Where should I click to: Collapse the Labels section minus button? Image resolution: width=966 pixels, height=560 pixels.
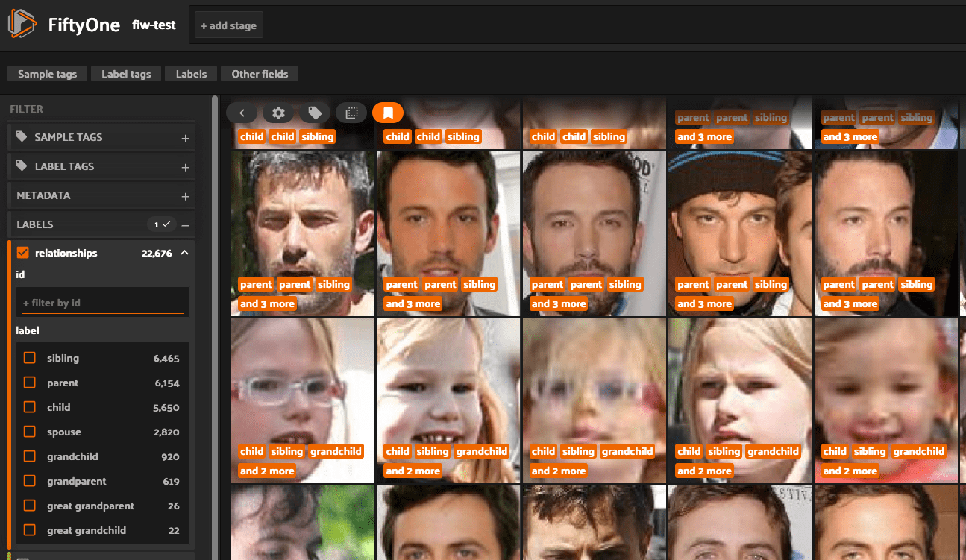click(185, 224)
